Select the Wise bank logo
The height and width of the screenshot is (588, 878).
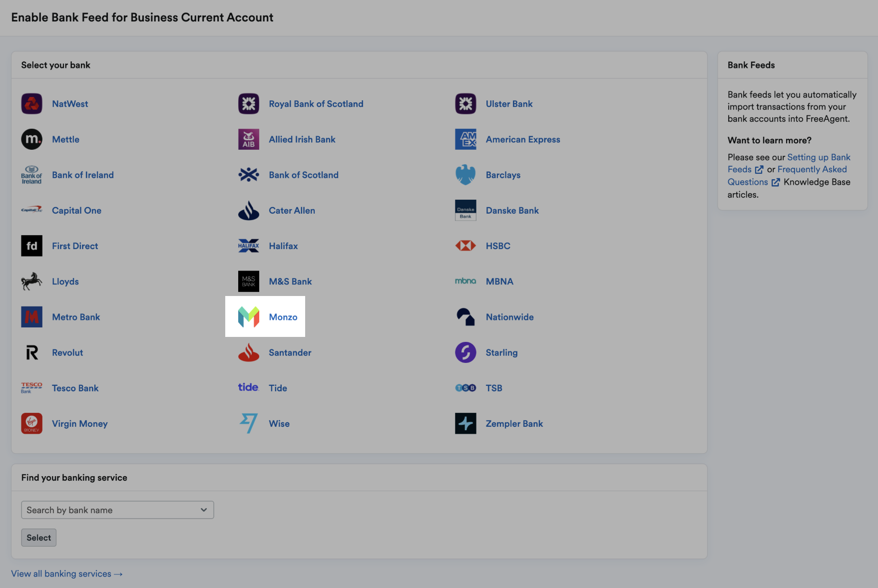248,423
